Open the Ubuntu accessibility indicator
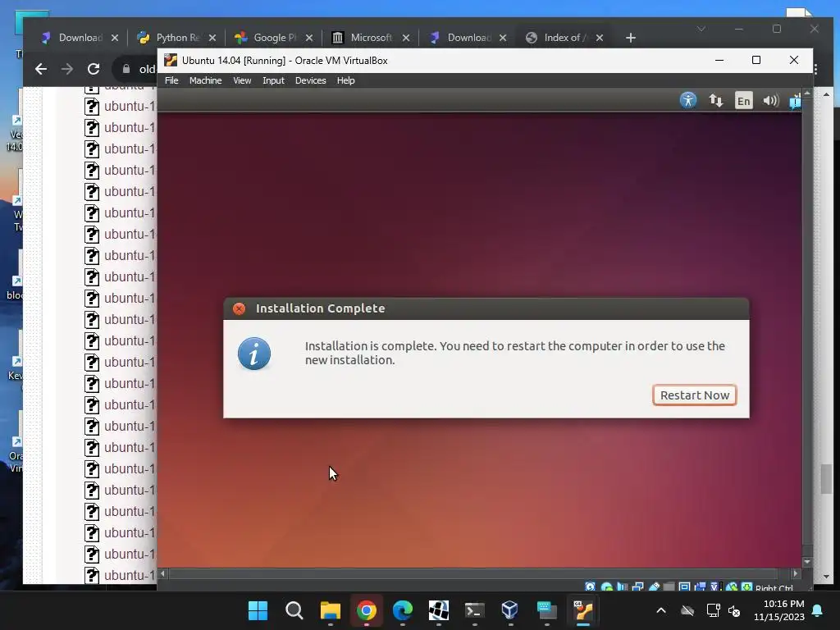The width and height of the screenshot is (840, 630). coord(688,100)
